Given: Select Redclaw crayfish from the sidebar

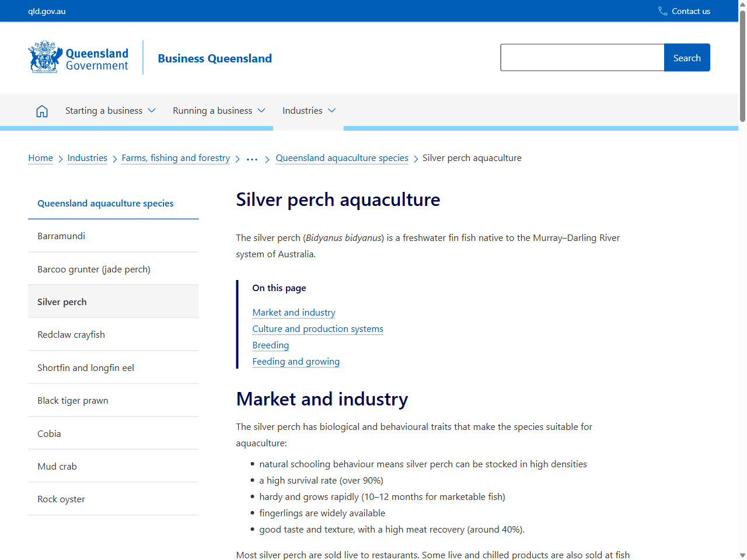Looking at the screenshot, I should (x=71, y=334).
